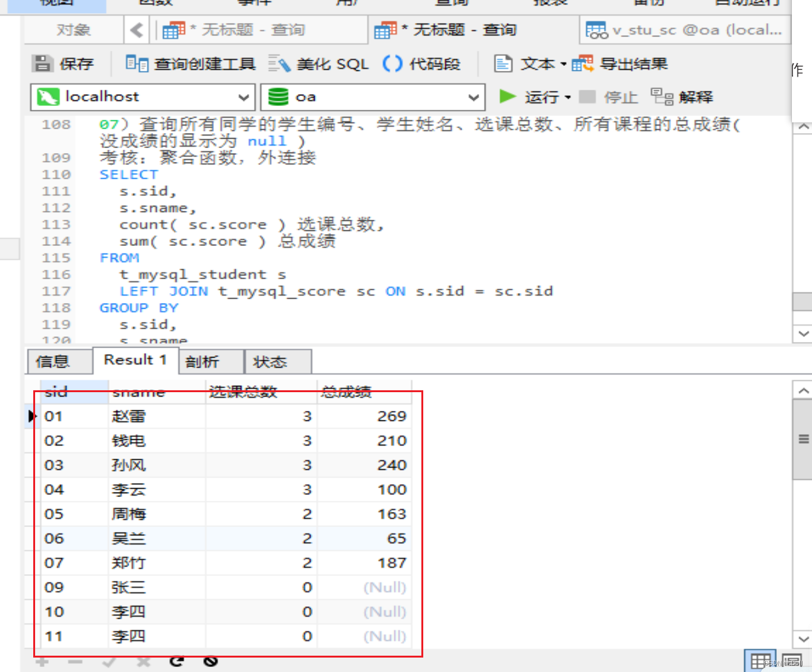This screenshot has width=812, height=672.
Task: Switch to the 信息 info tab
Action: click(60, 361)
